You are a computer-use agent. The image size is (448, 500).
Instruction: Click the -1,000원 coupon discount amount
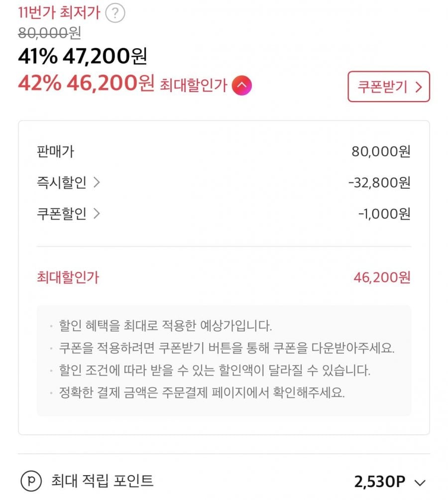pyautogui.click(x=384, y=214)
